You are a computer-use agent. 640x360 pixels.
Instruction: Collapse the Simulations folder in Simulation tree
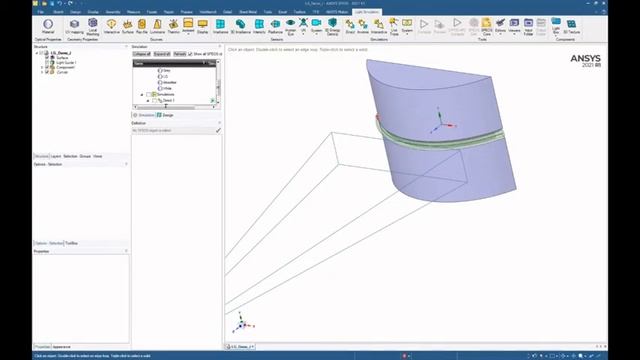point(142,94)
